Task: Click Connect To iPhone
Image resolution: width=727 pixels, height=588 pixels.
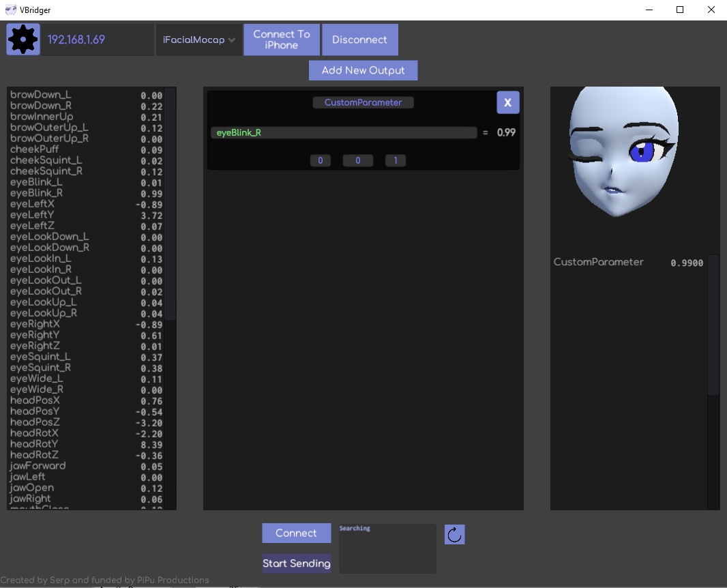Action: coord(282,39)
